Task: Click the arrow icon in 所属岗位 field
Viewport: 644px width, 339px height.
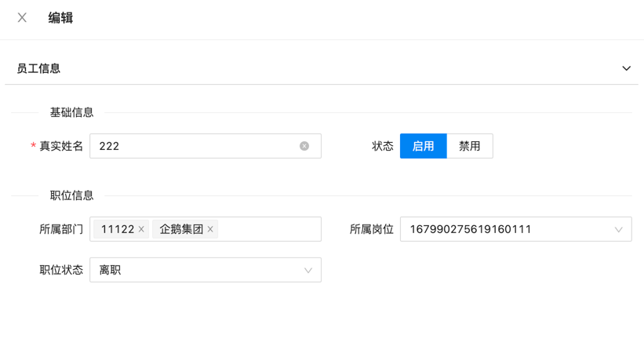Action: (x=618, y=229)
